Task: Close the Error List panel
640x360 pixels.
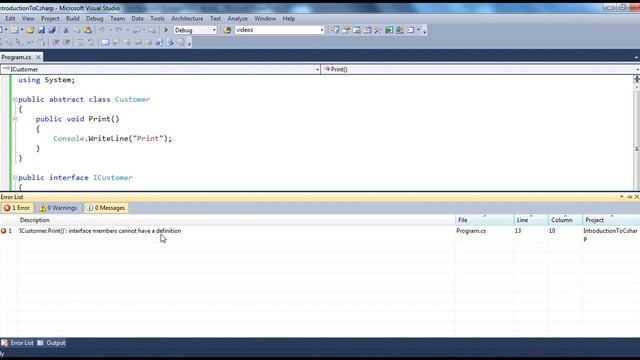Action: 636,197
